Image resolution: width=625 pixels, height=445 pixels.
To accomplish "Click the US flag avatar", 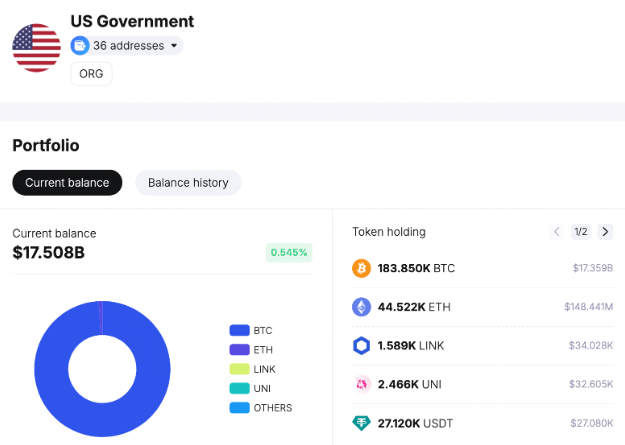I will 36,48.
